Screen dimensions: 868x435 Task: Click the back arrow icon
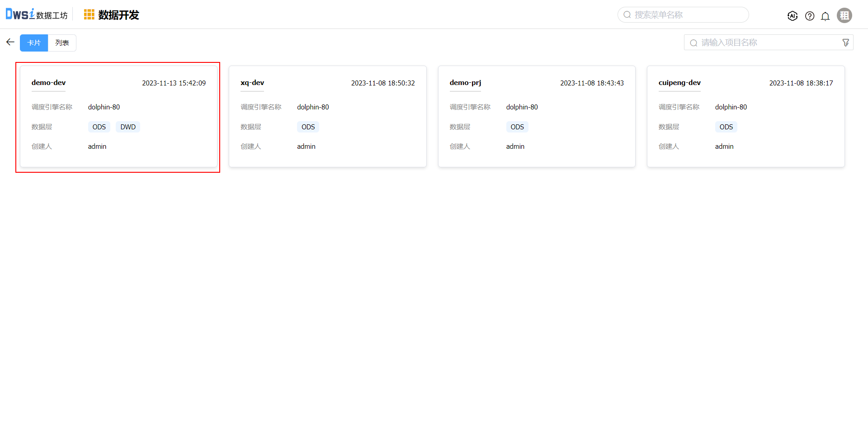[x=10, y=42]
